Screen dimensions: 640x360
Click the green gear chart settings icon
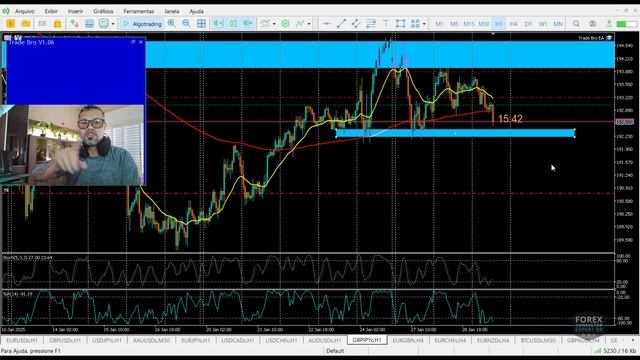tap(285, 24)
